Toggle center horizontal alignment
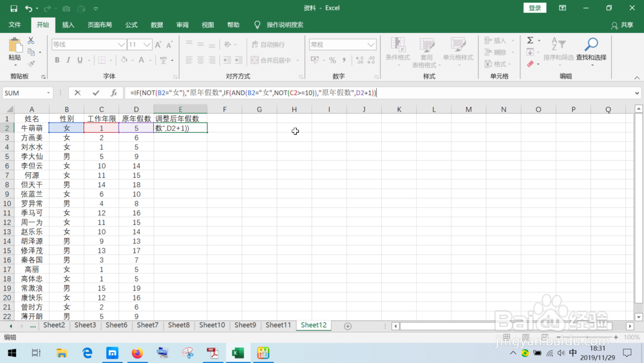Image resolution: width=644 pixels, height=363 pixels. pyautogui.click(x=200, y=60)
